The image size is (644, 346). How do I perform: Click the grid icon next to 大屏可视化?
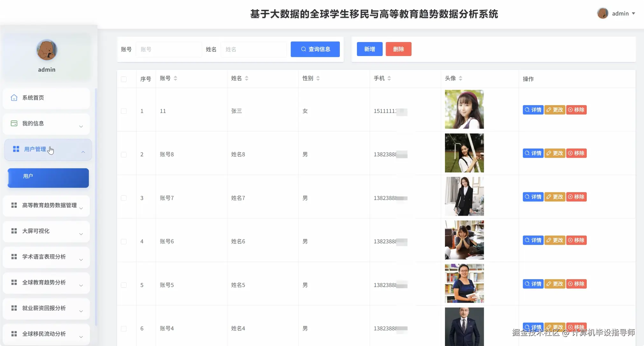point(14,231)
